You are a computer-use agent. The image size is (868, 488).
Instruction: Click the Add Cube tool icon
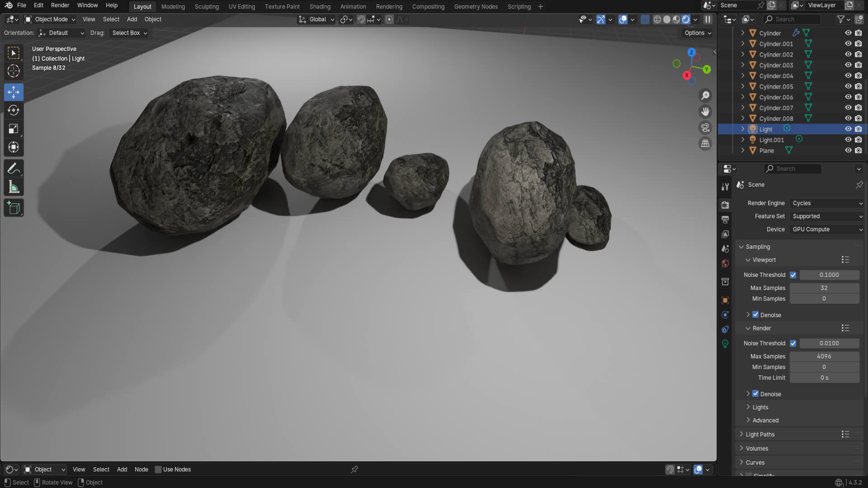click(x=14, y=208)
